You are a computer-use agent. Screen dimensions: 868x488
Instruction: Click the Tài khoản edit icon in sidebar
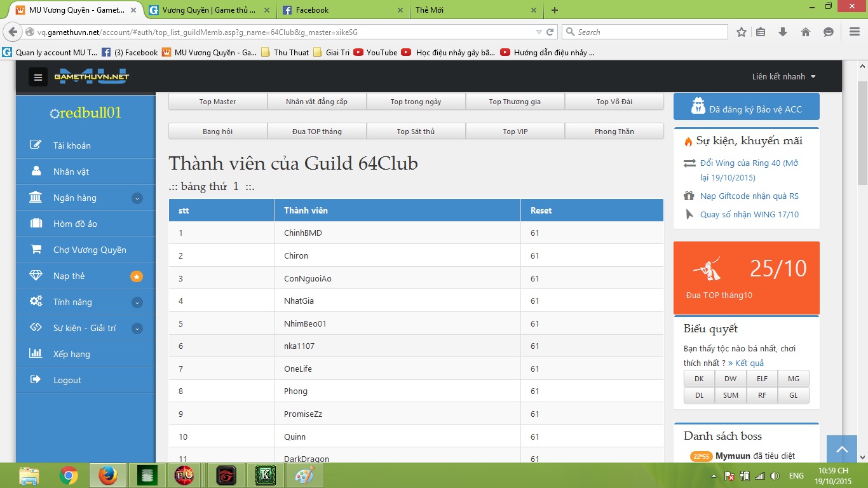(36, 146)
